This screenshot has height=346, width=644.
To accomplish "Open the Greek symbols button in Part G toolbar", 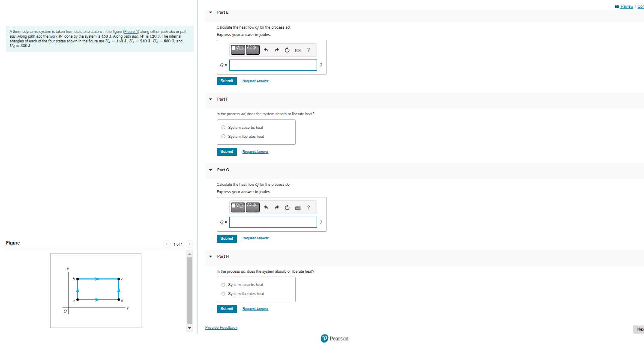I will (253, 207).
